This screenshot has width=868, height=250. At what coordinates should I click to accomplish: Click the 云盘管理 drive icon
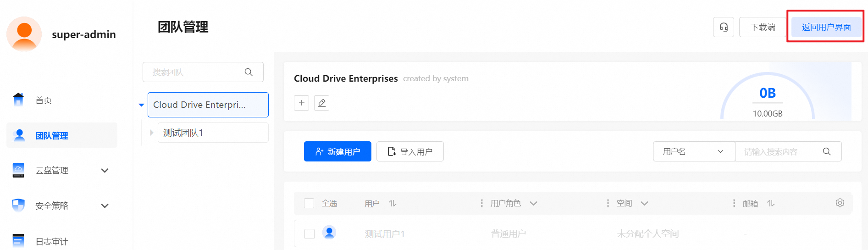(x=18, y=170)
